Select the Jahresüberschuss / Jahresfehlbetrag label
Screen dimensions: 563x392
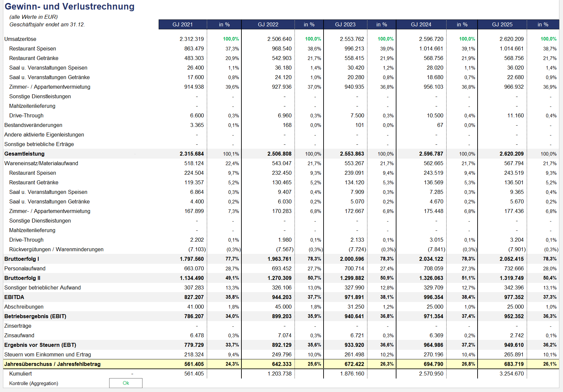(52, 364)
